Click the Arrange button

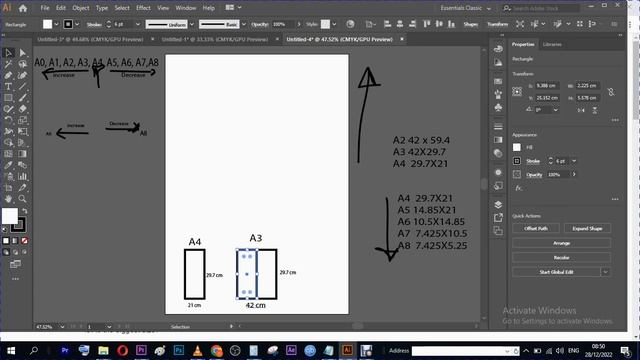[562, 243]
